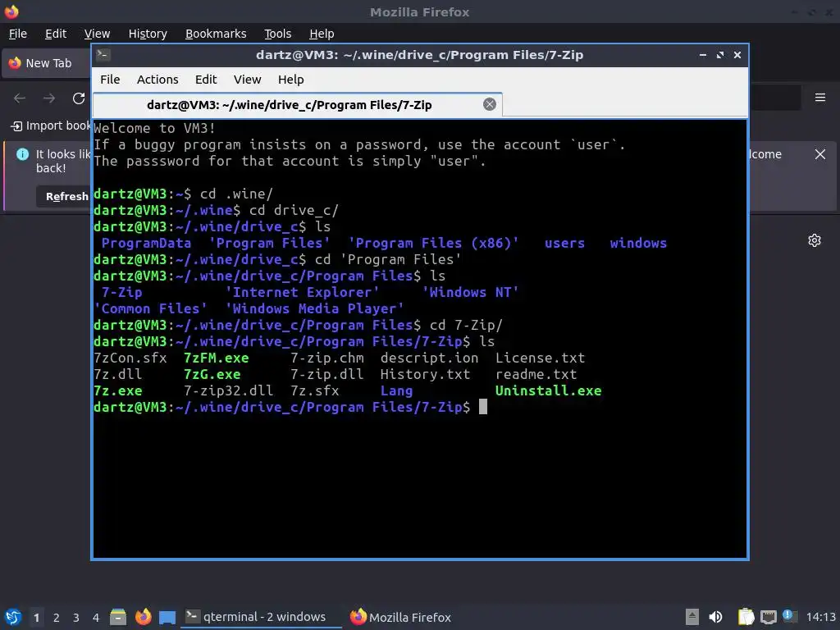
Task: Open Firefox File menu
Action: click(x=18, y=34)
